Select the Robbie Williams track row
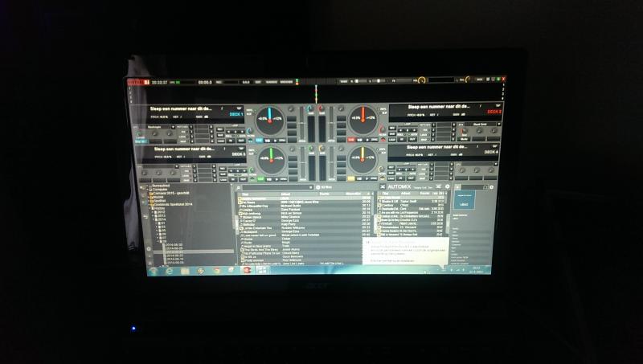This screenshot has height=364, width=643. [305, 228]
